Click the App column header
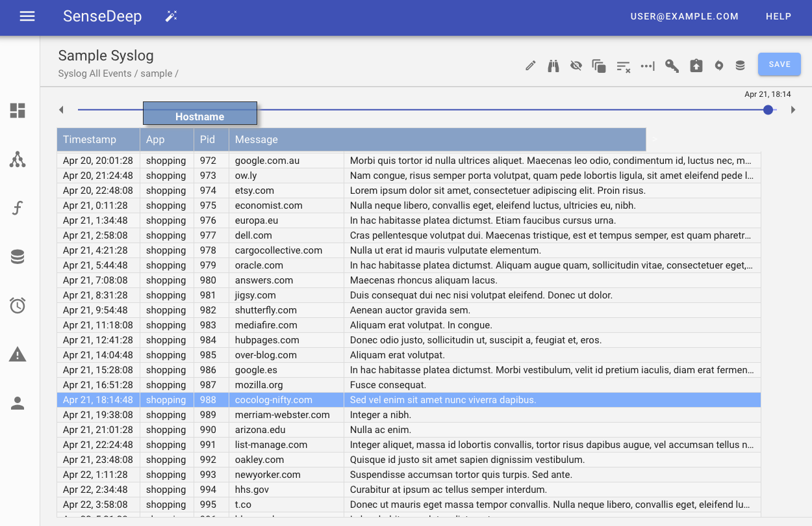 tap(167, 139)
